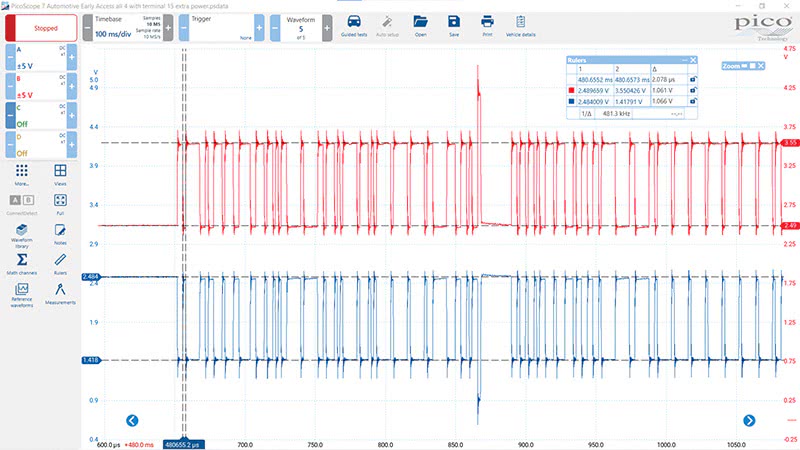Close the Rulers panel
The width and height of the screenshot is (800, 450).
coord(693,60)
